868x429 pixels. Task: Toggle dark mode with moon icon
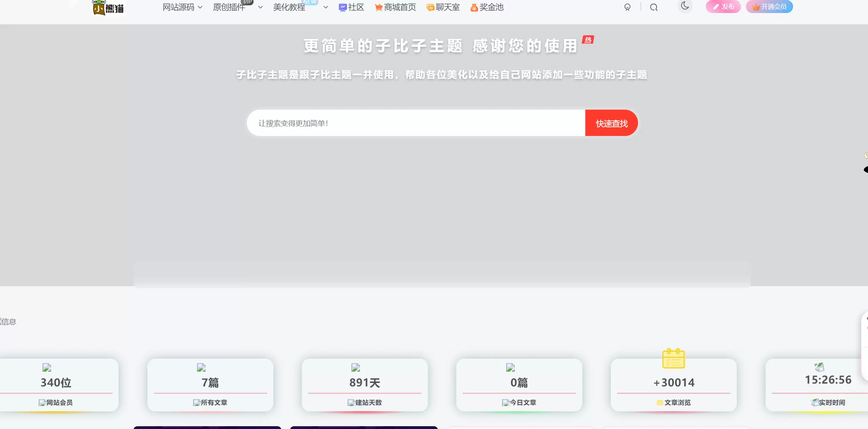tap(685, 6)
